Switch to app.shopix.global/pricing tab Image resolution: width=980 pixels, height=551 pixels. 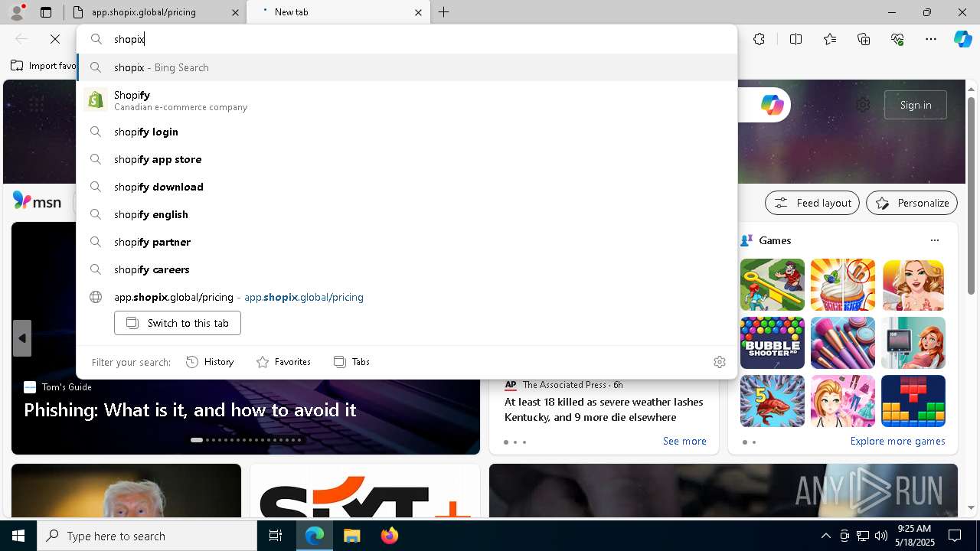tap(143, 12)
